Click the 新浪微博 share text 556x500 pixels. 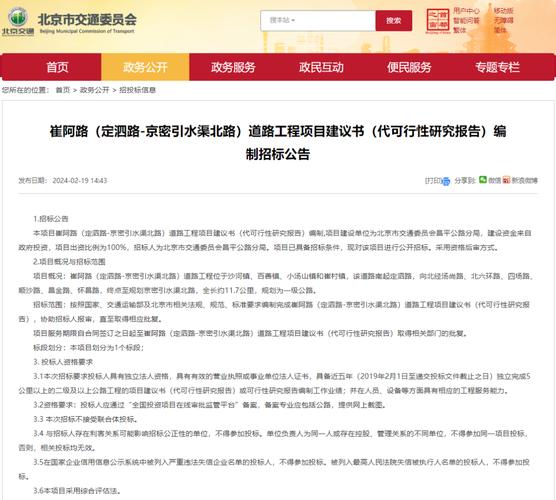pos(524,180)
